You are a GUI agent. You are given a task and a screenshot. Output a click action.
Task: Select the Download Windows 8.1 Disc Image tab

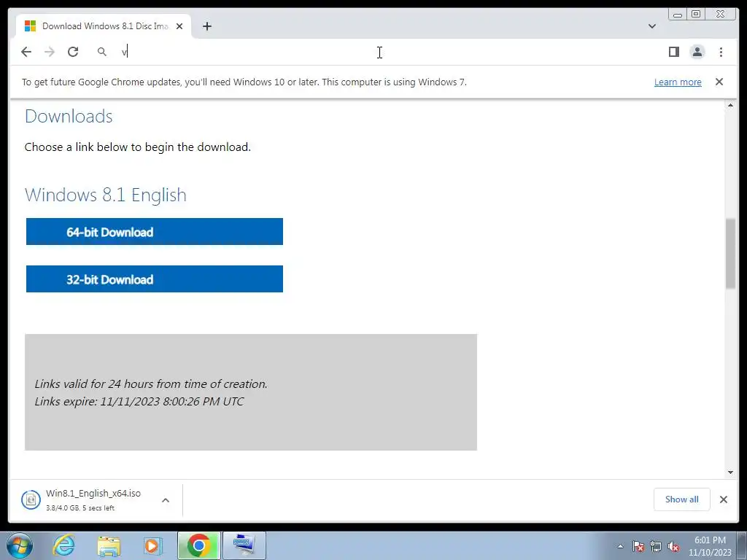(x=104, y=26)
